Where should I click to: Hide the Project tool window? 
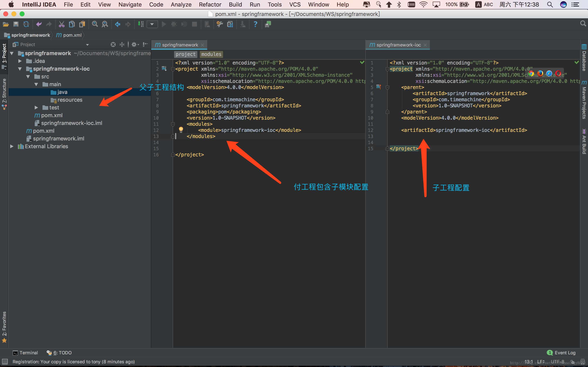[145, 44]
